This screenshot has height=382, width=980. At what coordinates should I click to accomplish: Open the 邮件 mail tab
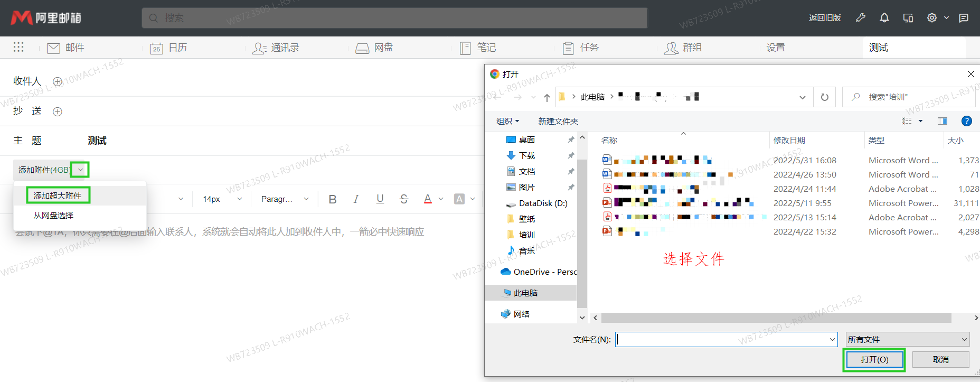[x=65, y=48]
